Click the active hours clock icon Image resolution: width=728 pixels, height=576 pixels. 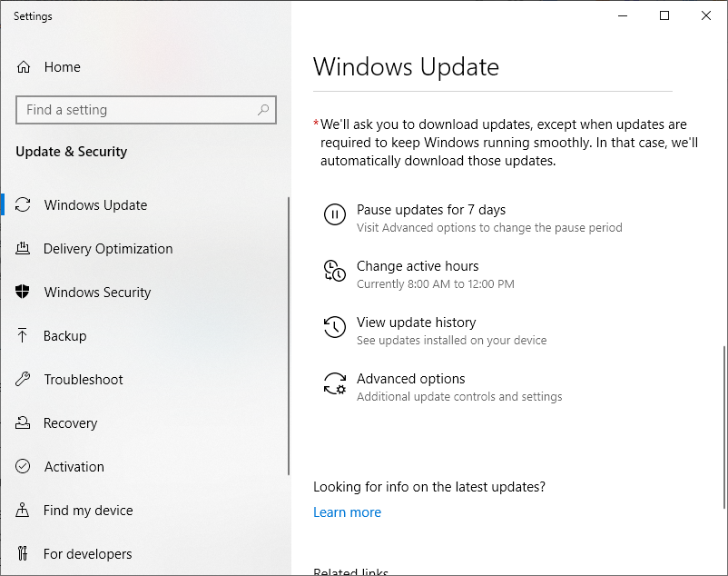coord(335,271)
